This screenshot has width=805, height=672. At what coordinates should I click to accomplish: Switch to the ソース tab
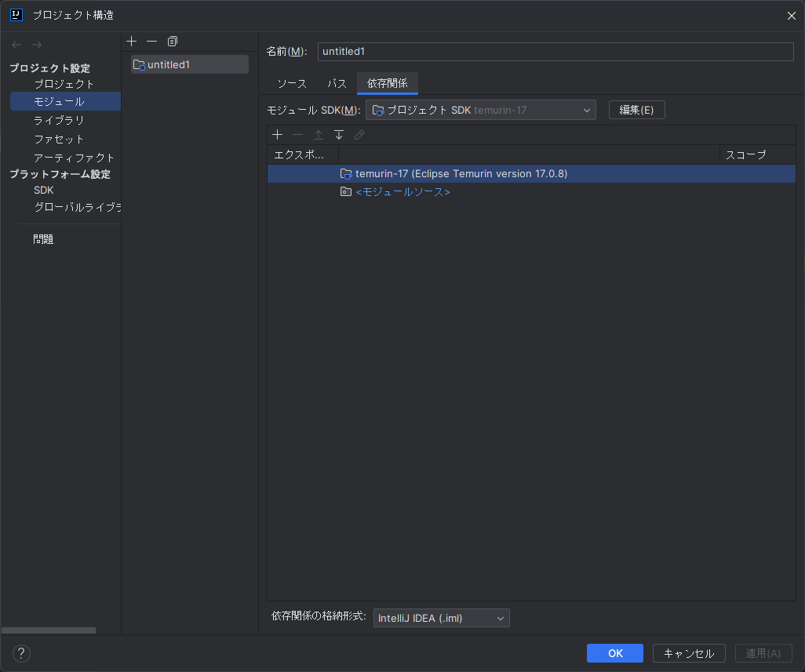point(292,84)
